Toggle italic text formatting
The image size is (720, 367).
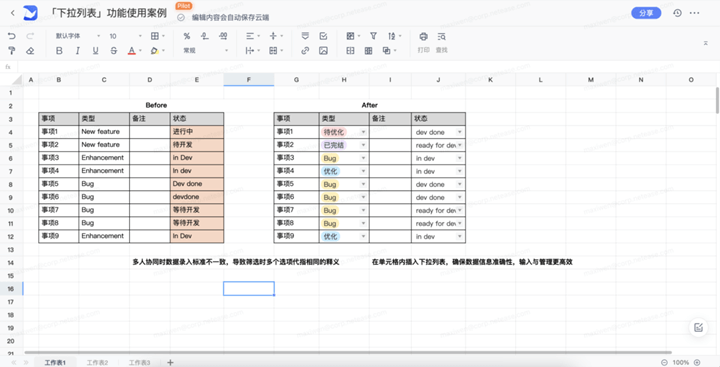[77, 51]
